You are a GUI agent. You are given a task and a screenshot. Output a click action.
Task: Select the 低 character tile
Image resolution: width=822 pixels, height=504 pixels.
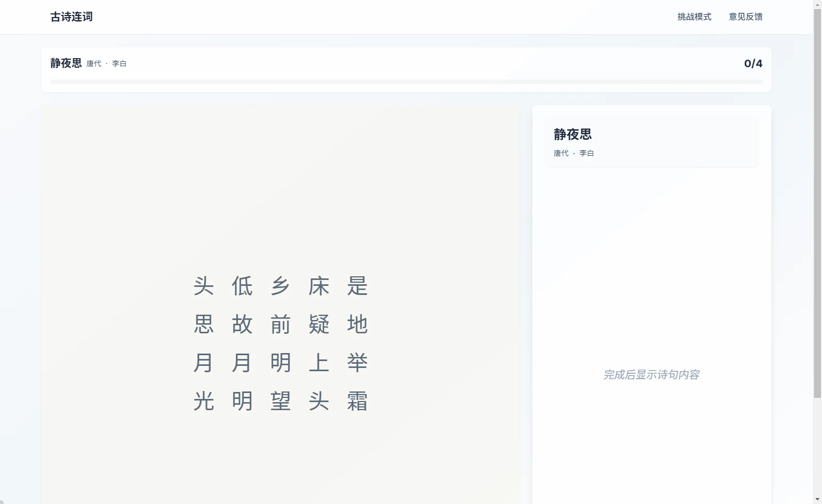(242, 286)
